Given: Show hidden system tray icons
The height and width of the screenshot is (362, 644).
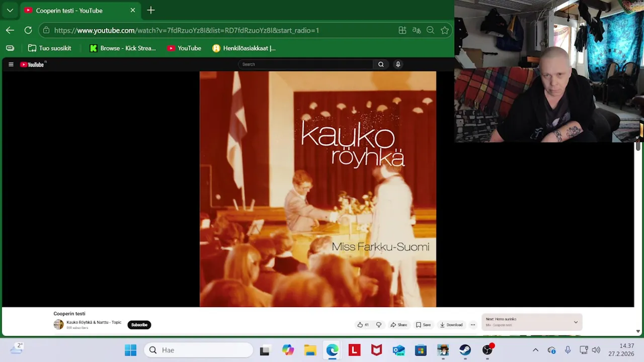Looking at the screenshot, I should pos(535,350).
